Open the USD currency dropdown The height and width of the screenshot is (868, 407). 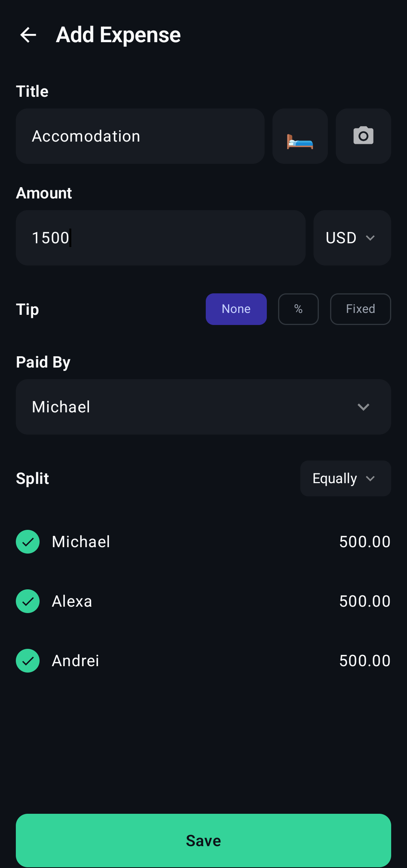coord(352,238)
